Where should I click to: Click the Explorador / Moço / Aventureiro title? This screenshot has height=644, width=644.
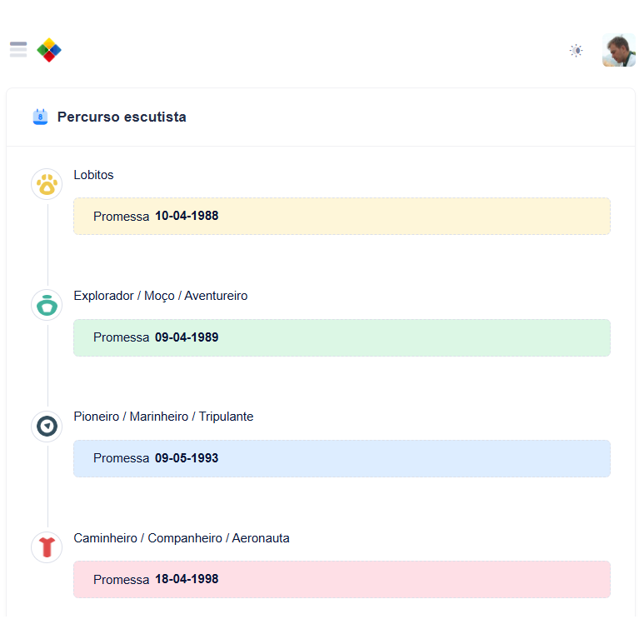pos(161,296)
